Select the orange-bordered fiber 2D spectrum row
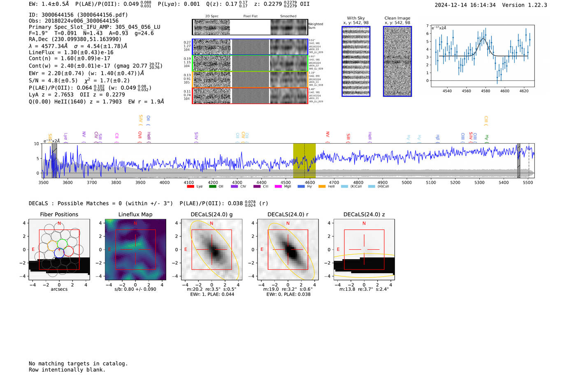576x392 pixels. pyautogui.click(x=250, y=79)
